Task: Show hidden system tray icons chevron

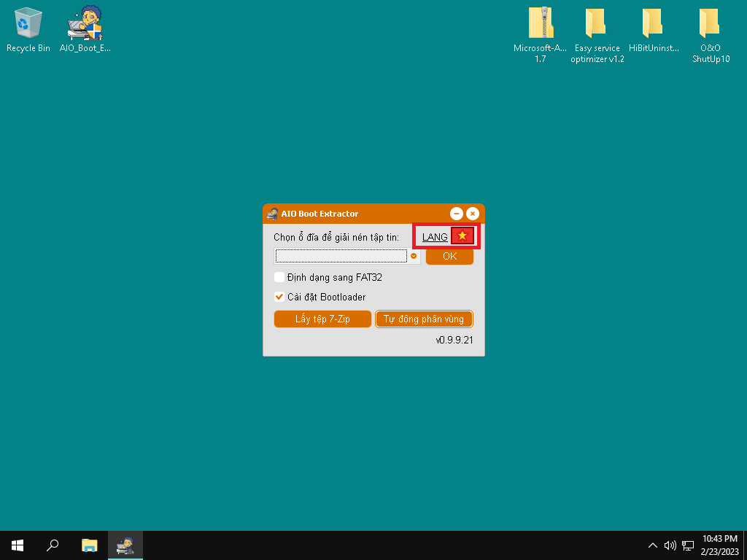Action: 653,545
